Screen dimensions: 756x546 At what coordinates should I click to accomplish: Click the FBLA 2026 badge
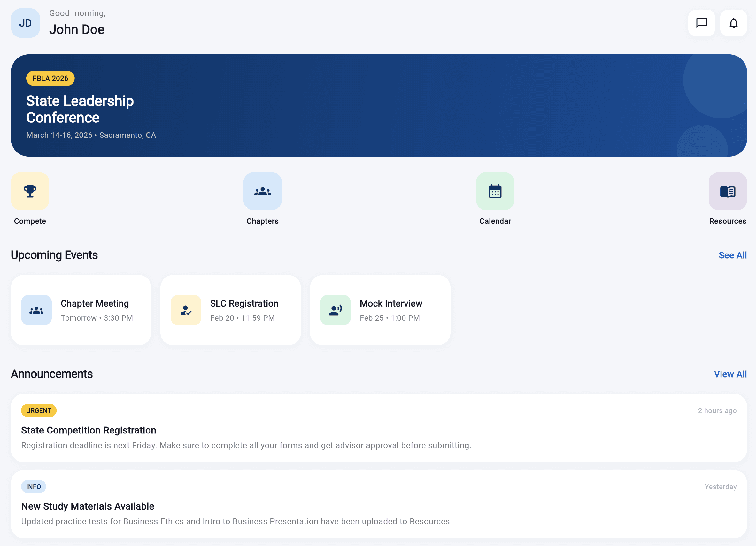click(50, 78)
